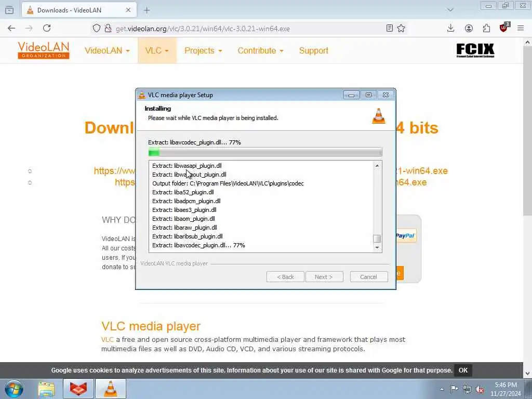This screenshot has height=399, width=532.
Task: Open the Windows Start menu orb
Action: click(x=14, y=389)
